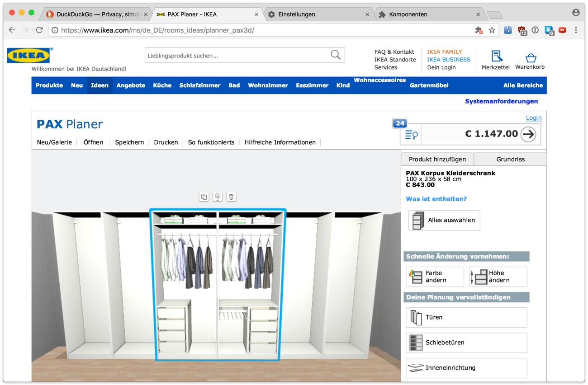Screen dimensions: 588x385
Task: Open Gartenmöbel navigation item
Action: pyautogui.click(x=429, y=85)
